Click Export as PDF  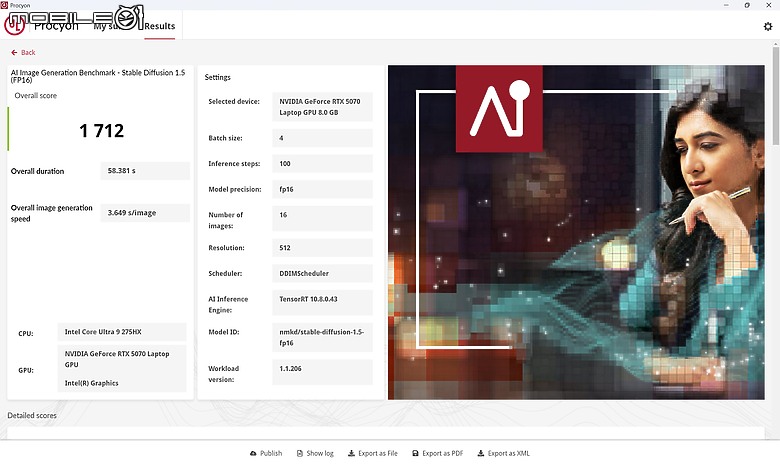tap(438, 453)
